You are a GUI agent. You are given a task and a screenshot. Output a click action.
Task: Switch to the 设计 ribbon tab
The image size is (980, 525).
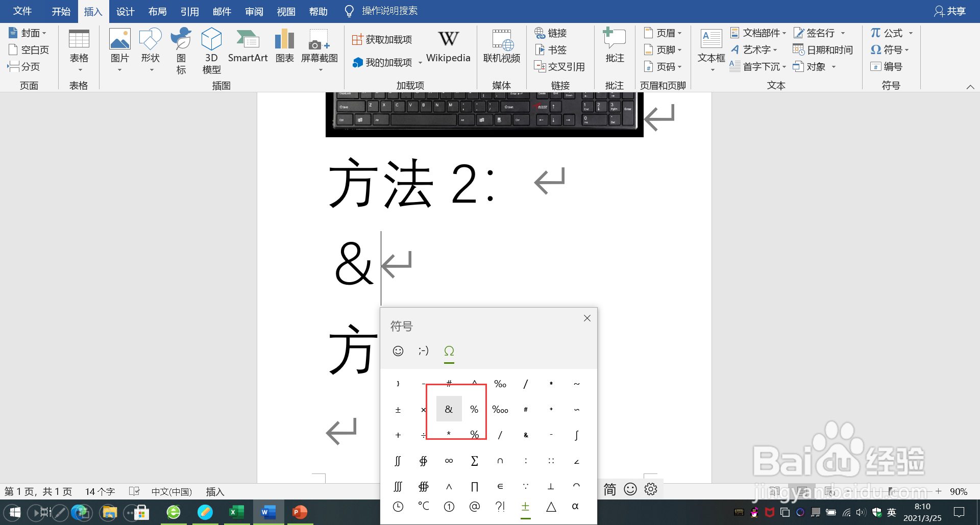[x=125, y=11]
